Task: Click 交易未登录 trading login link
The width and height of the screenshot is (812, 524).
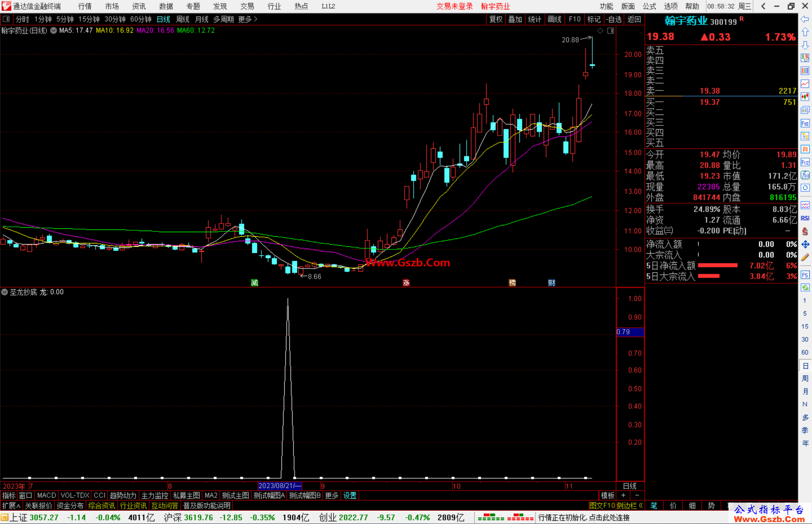Action: click(454, 6)
